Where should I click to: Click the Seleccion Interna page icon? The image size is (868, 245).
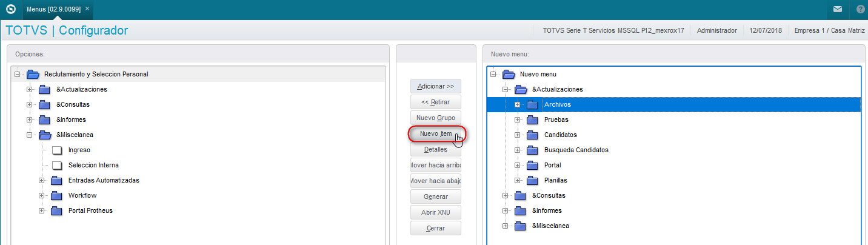[x=57, y=165]
